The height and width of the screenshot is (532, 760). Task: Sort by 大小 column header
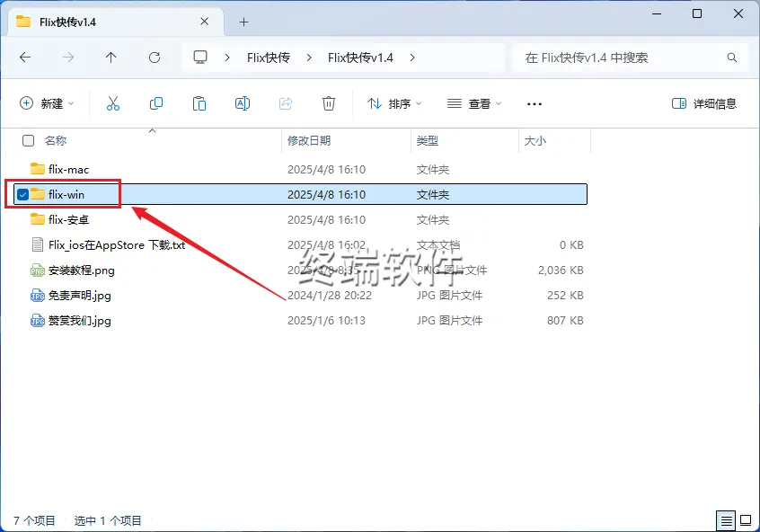[x=535, y=140]
